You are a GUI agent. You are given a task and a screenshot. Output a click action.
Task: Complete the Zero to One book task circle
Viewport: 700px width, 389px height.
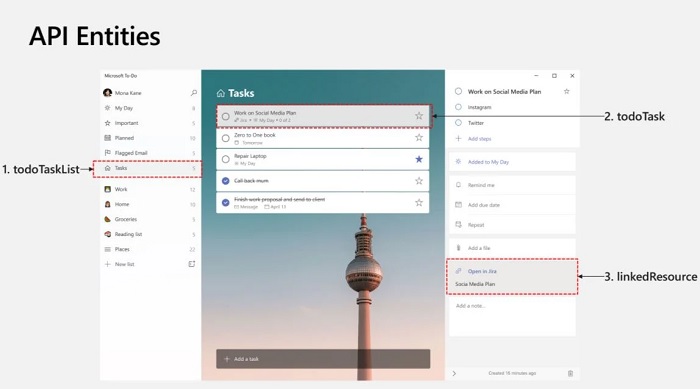tap(225, 138)
